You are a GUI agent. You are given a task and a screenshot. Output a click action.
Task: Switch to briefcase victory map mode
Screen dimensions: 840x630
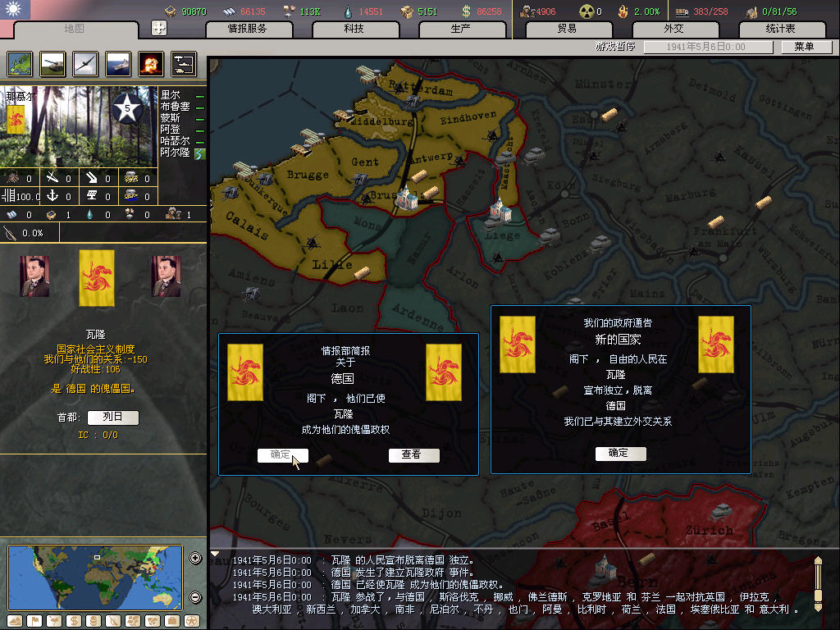(x=172, y=621)
